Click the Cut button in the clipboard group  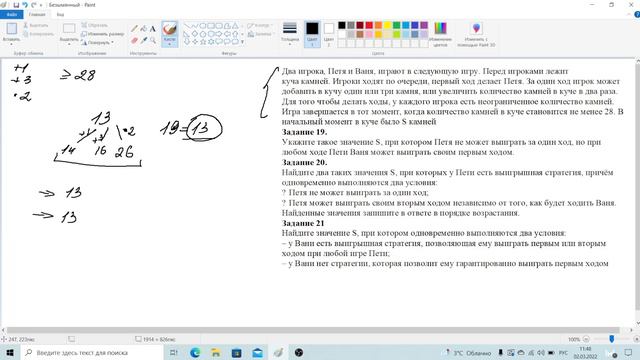(x=36, y=25)
